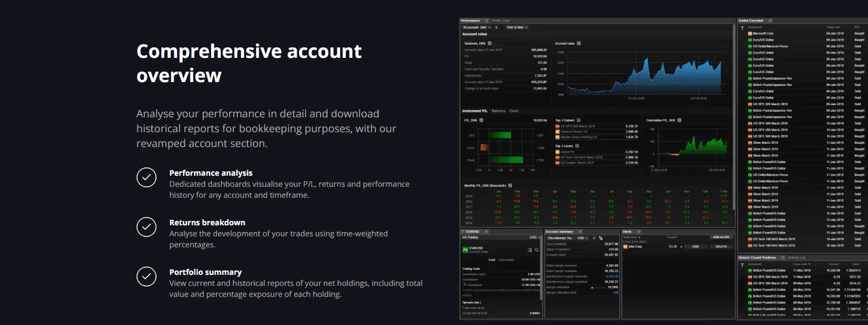Click the account tree icon in Account Summary
The width and height of the screenshot is (868, 325).
click(x=601, y=238)
